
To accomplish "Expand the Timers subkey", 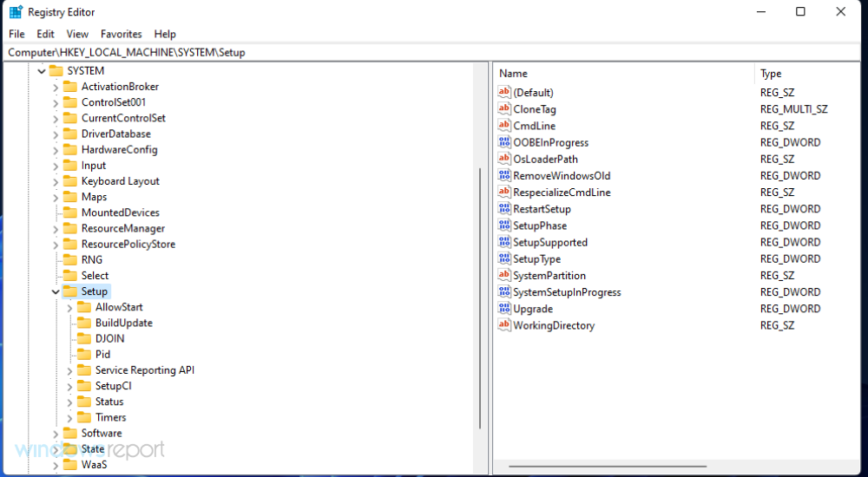I will 69,417.
